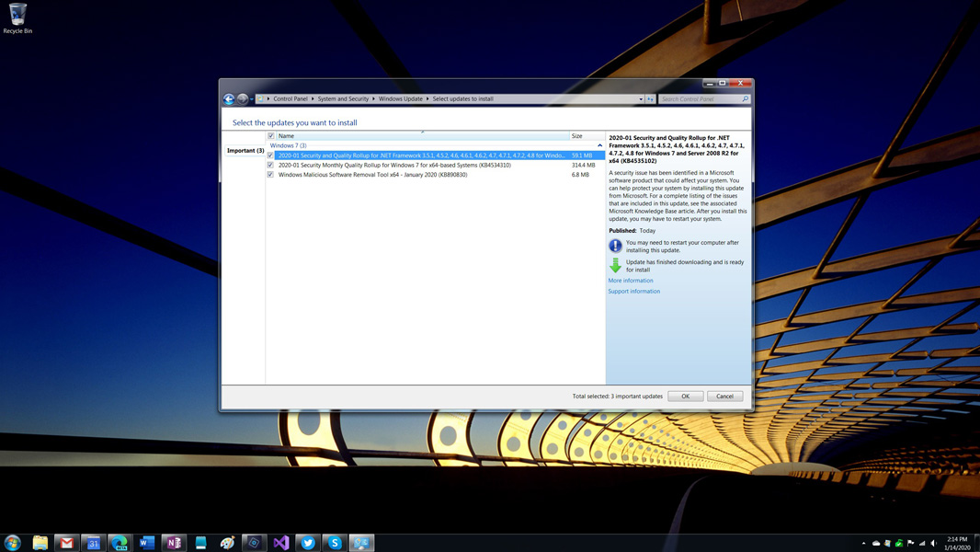The width and height of the screenshot is (980, 552).
Task: Open OneNote from the taskbar
Action: pyautogui.click(x=174, y=543)
